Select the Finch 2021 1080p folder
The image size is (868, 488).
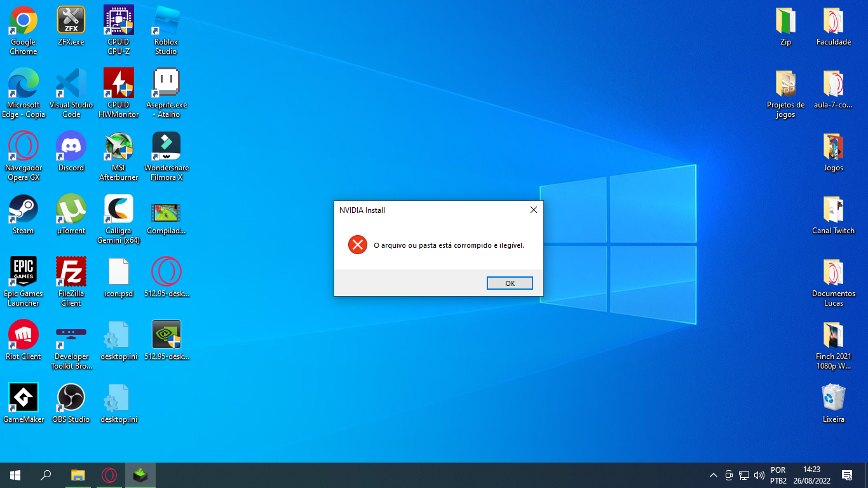click(x=834, y=345)
